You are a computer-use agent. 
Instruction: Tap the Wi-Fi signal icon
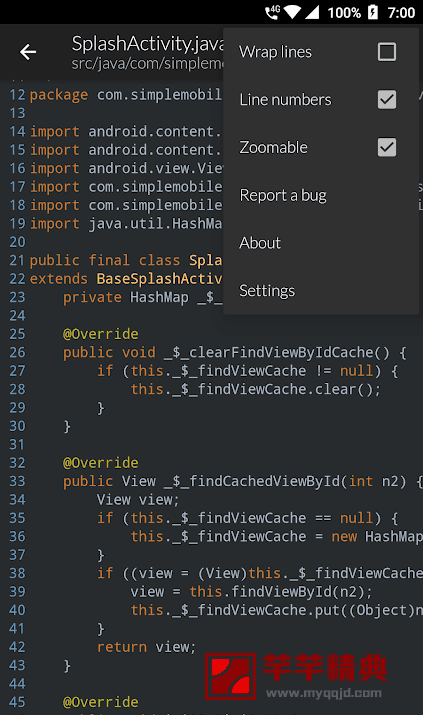point(292,12)
